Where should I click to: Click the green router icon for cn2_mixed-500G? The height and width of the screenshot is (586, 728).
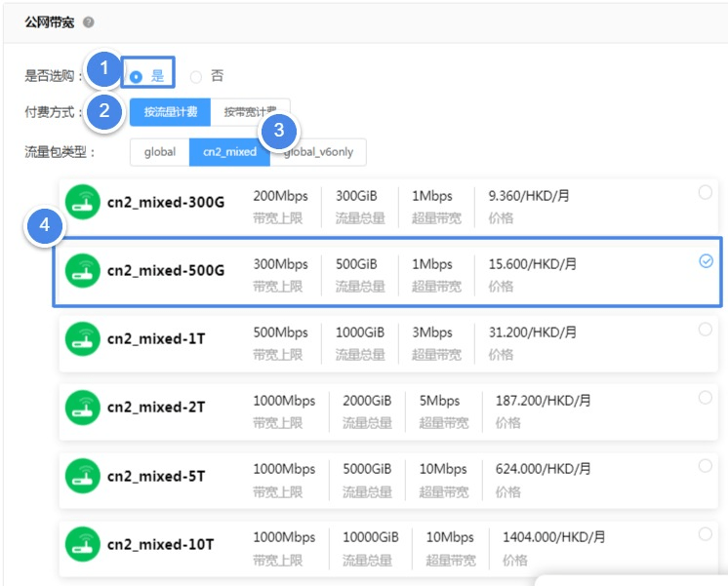pos(83,270)
